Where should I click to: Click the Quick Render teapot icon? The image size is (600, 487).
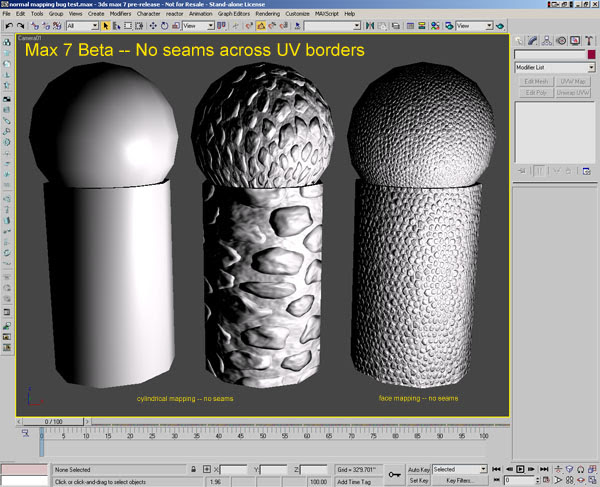pyautogui.click(x=500, y=26)
